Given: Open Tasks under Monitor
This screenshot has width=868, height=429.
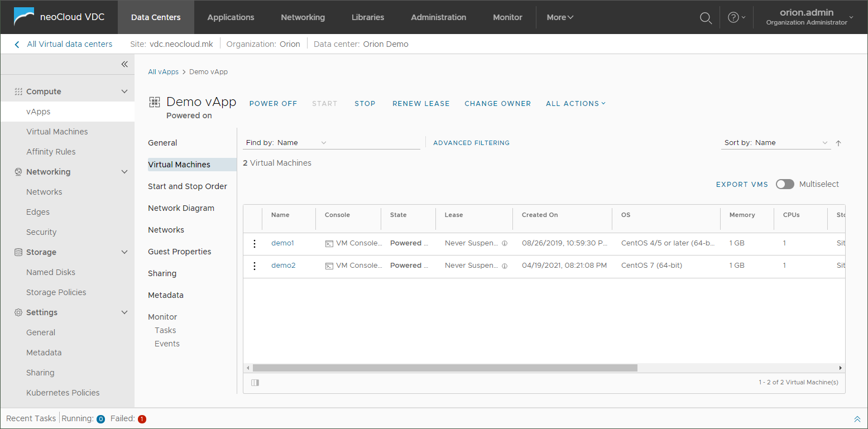Looking at the screenshot, I should click(x=165, y=330).
